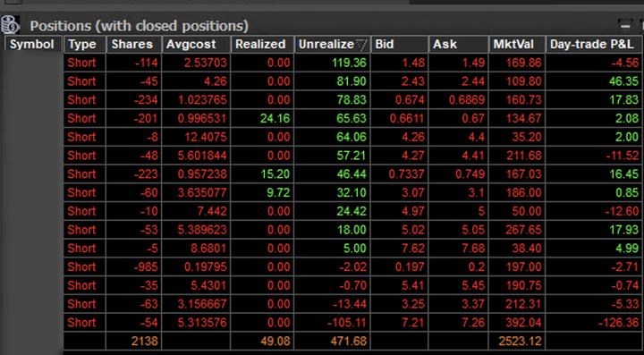Click the realized value 15.20
644x355 pixels.
click(x=262, y=174)
